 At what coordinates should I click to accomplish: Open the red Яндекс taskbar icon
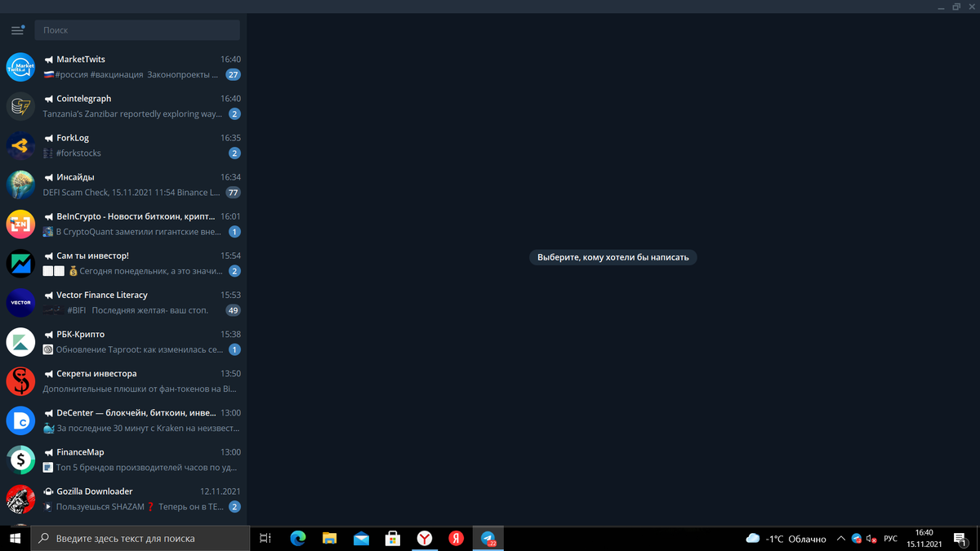pyautogui.click(x=457, y=539)
